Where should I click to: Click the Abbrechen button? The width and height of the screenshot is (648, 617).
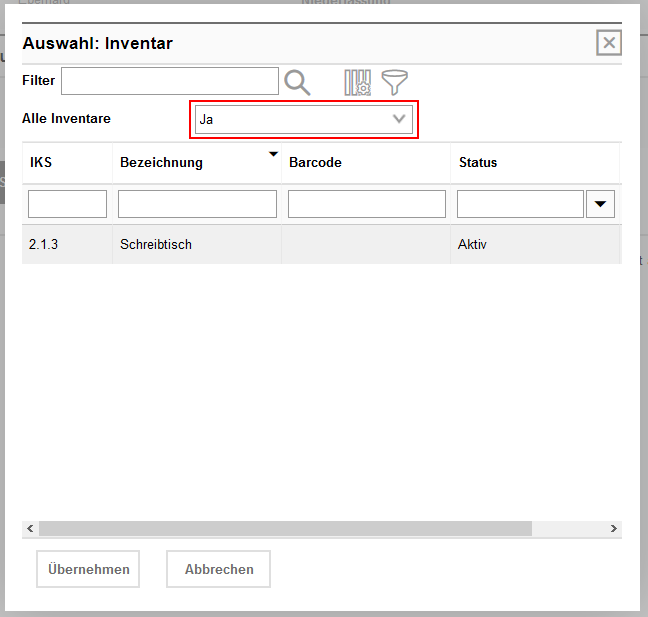pyautogui.click(x=219, y=569)
